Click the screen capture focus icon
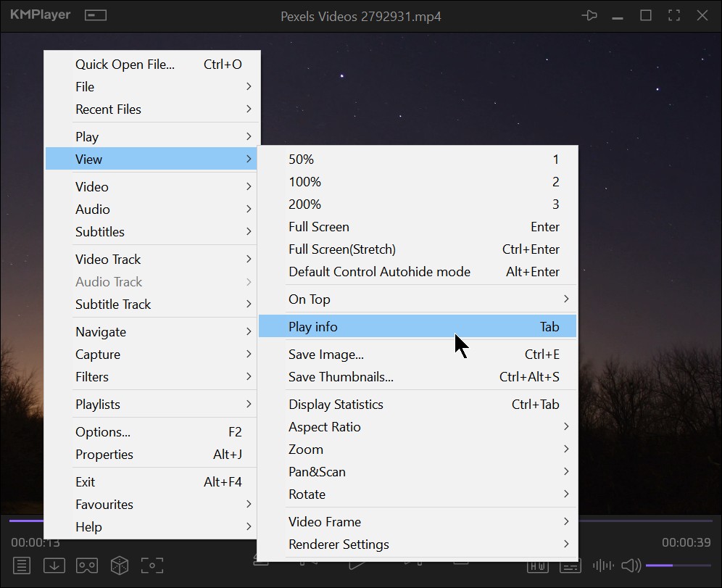The image size is (722, 588). tap(152, 565)
